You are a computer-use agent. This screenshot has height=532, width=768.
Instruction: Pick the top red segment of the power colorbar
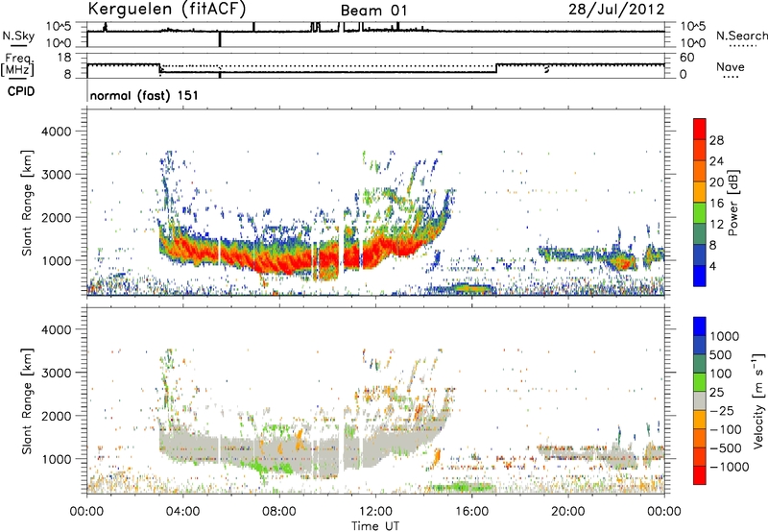[700, 130]
